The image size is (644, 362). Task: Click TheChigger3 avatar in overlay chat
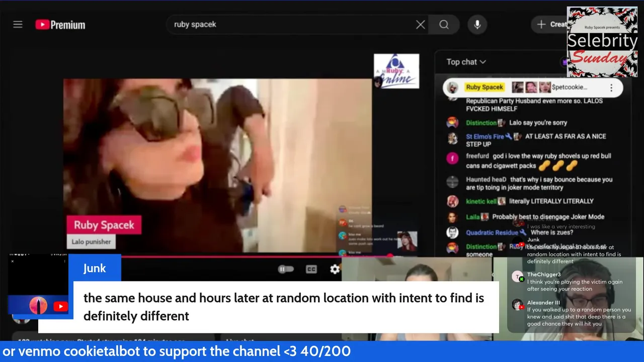click(x=518, y=277)
